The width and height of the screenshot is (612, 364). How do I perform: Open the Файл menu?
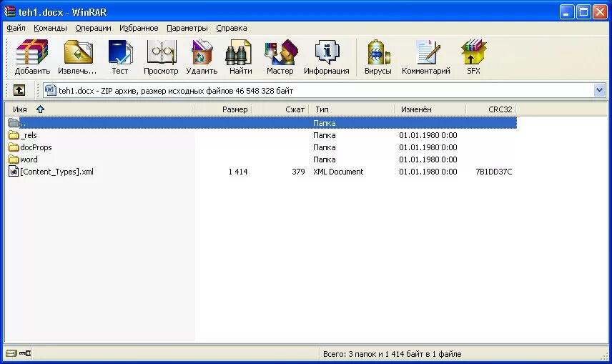(16, 28)
